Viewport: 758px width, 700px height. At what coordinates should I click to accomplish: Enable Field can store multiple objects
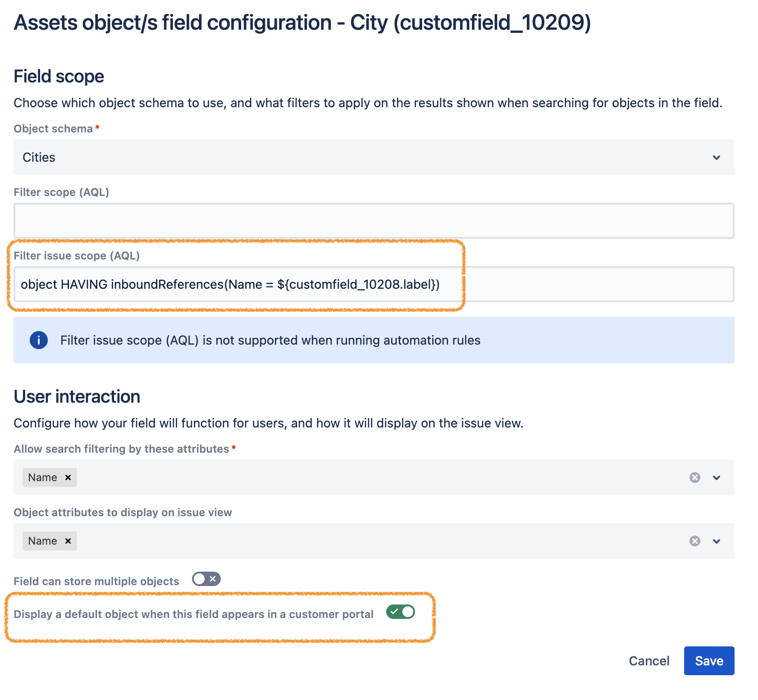pos(206,579)
